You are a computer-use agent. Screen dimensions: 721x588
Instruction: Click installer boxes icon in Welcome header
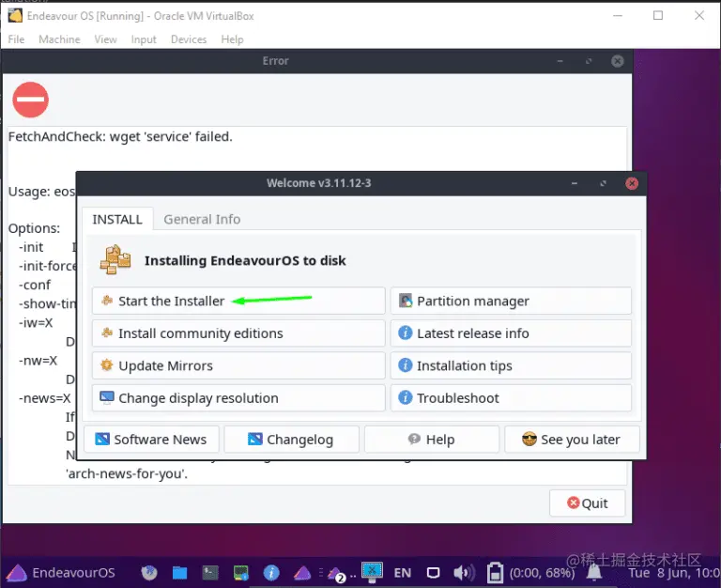(115, 260)
